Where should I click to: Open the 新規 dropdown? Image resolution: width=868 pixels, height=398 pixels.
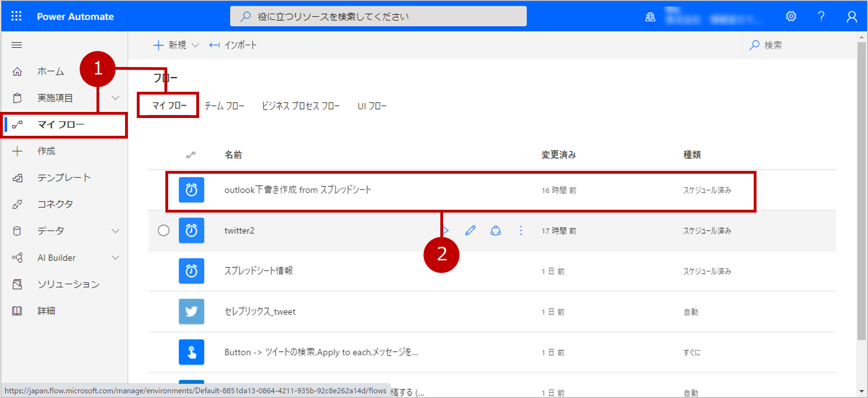click(176, 45)
